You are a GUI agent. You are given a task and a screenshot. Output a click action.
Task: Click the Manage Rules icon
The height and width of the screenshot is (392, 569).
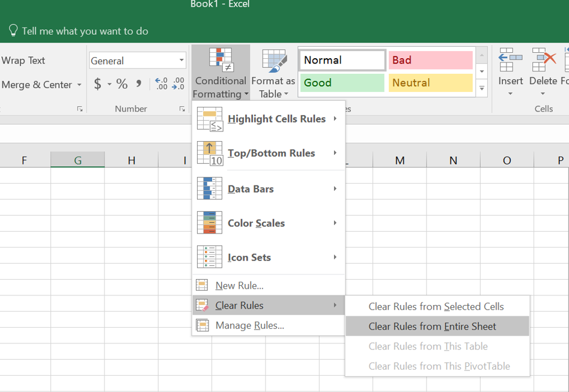point(202,325)
